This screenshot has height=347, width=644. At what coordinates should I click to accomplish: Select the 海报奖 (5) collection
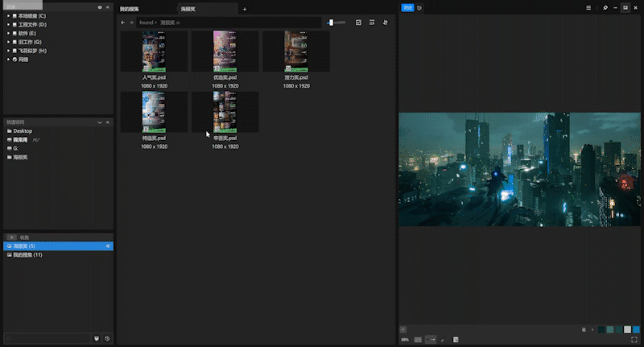click(58, 246)
